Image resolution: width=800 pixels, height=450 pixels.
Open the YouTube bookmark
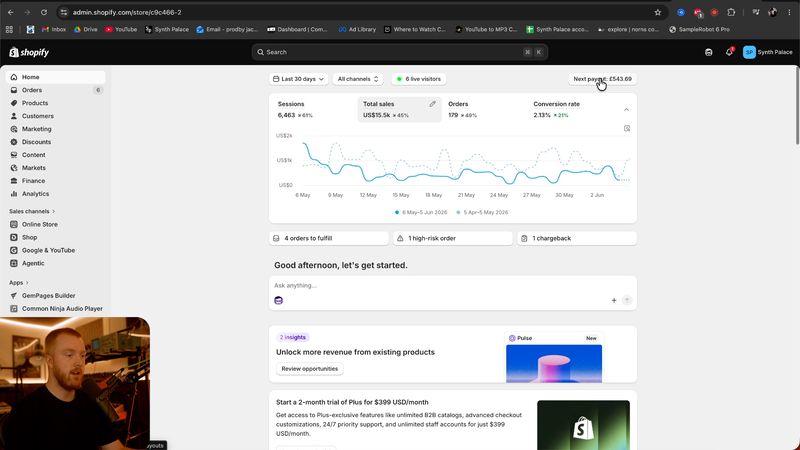coord(121,30)
